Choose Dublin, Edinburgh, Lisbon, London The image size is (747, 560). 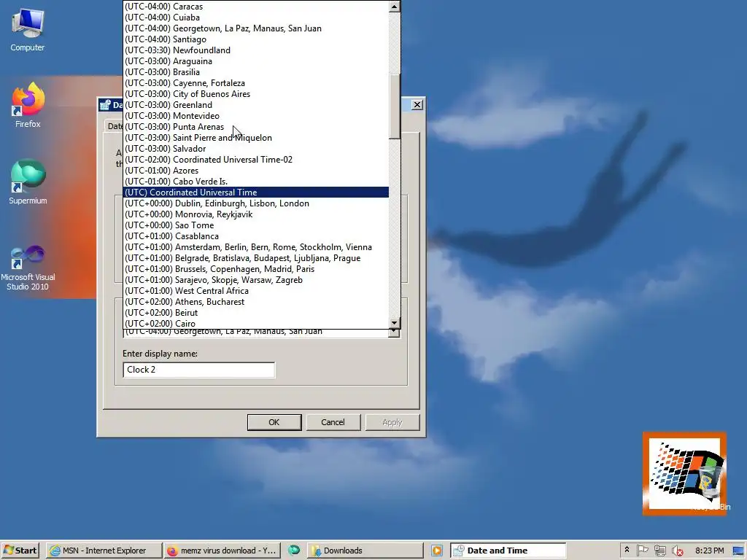(x=256, y=204)
